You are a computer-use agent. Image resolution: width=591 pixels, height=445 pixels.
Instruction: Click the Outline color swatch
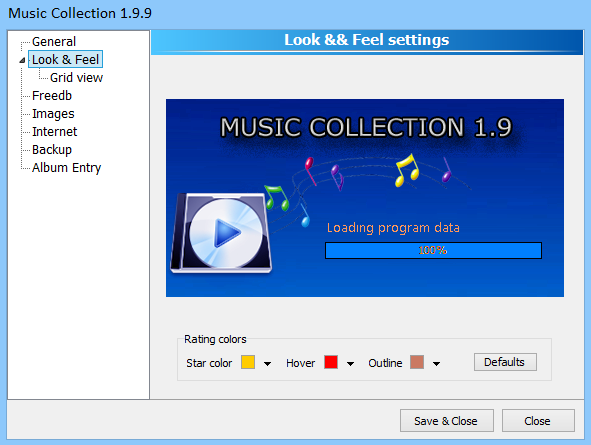(x=417, y=362)
